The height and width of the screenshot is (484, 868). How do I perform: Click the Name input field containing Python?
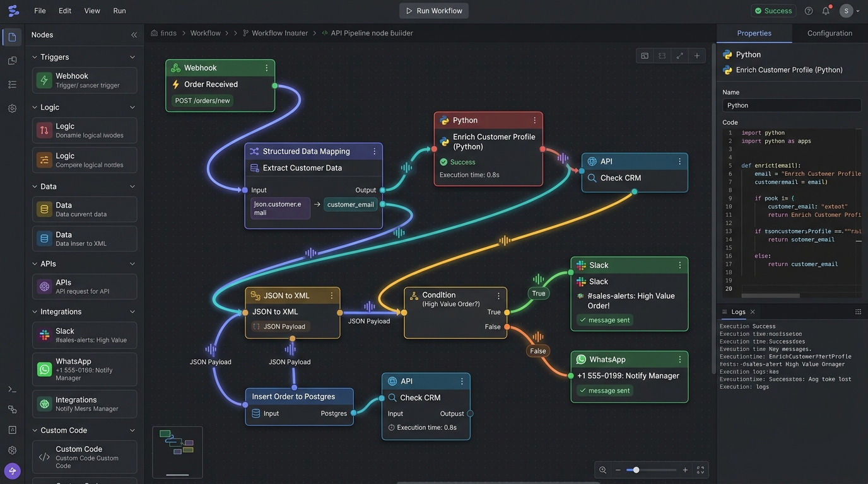coord(792,105)
